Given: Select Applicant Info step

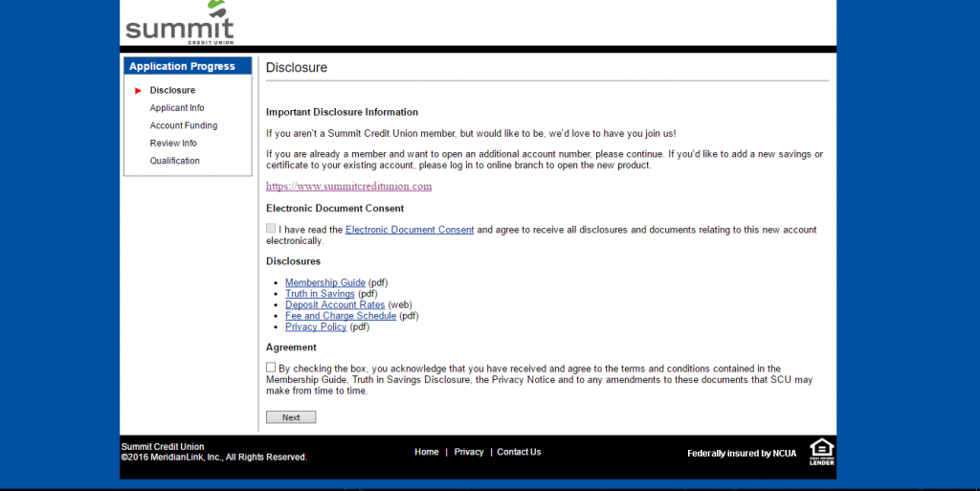Looking at the screenshot, I should click(x=177, y=107).
